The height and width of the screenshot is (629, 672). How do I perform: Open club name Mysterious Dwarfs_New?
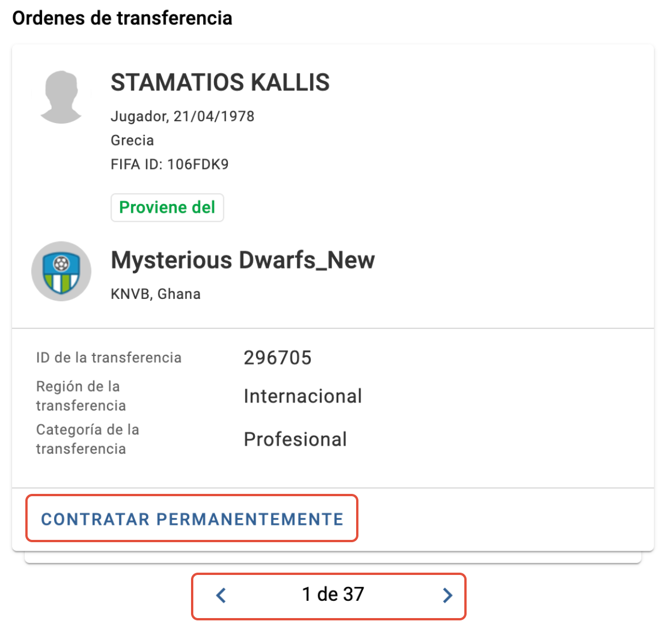click(x=243, y=260)
